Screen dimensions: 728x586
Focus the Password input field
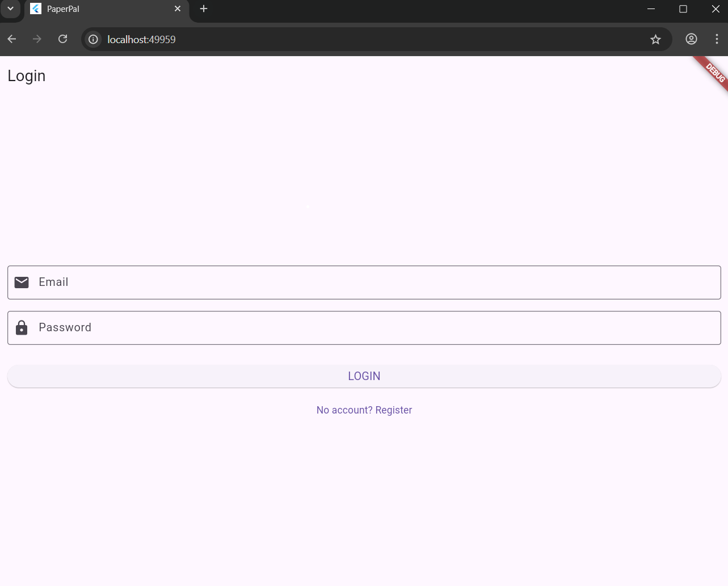(x=374, y=328)
